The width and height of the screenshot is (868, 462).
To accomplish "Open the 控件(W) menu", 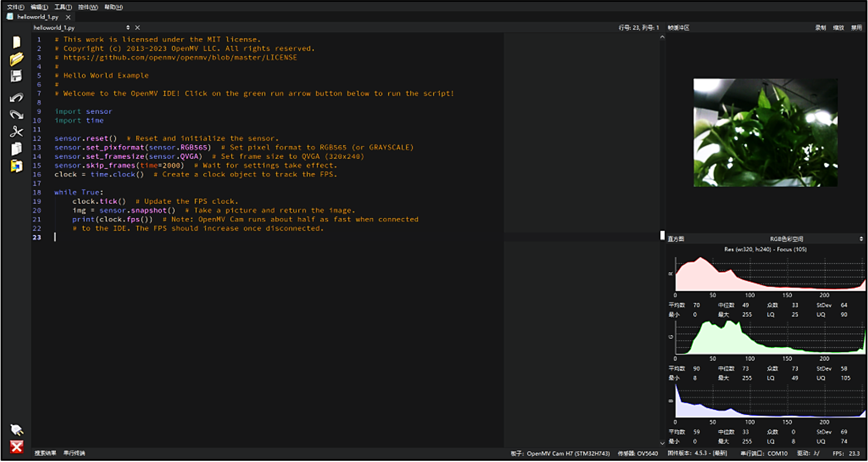I will [88, 7].
